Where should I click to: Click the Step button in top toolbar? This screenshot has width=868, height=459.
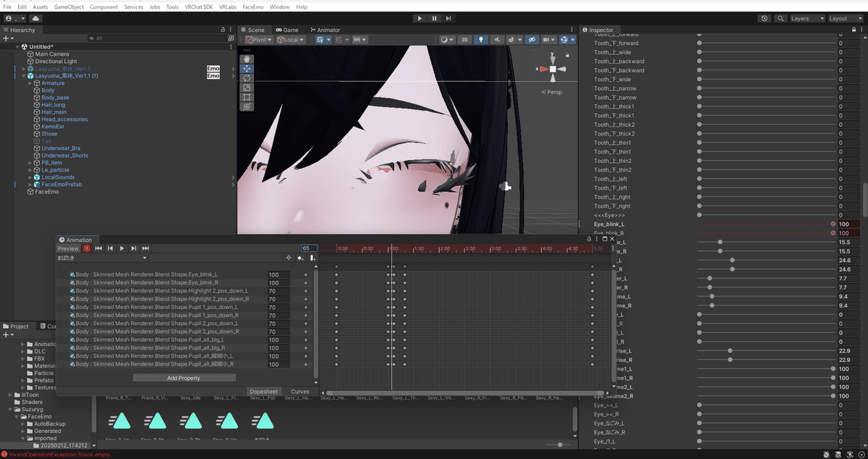[448, 18]
